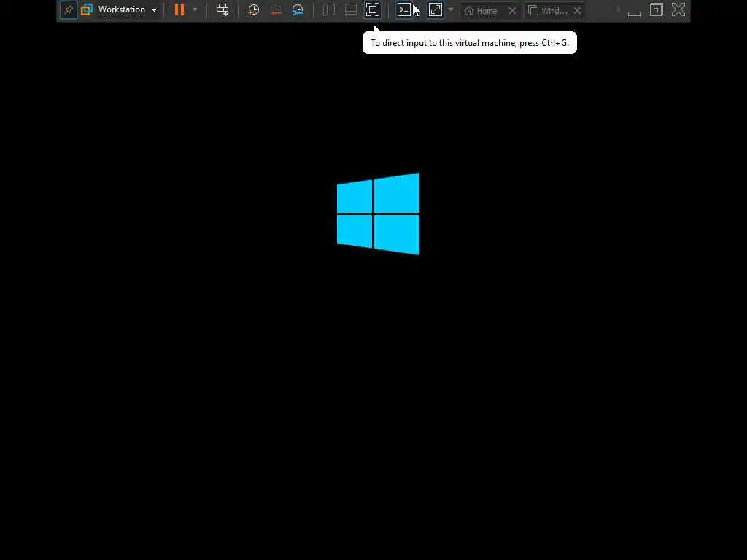Close the Home tab
Image resolution: width=747 pixels, height=560 pixels.
click(512, 10)
